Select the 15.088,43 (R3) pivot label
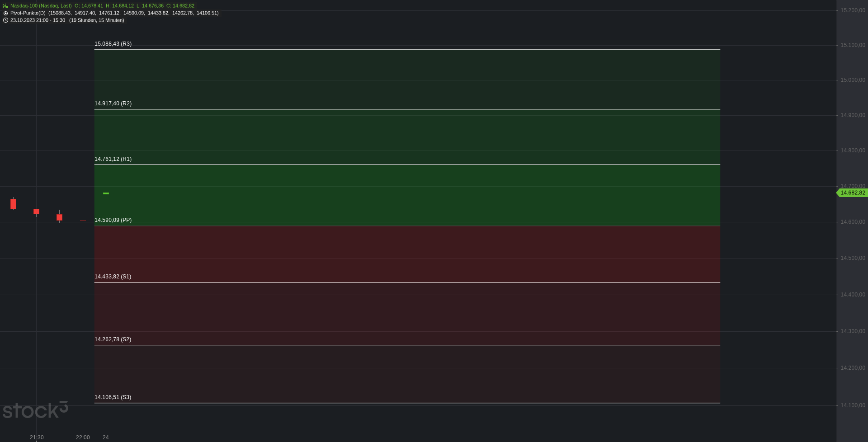 click(x=113, y=44)
